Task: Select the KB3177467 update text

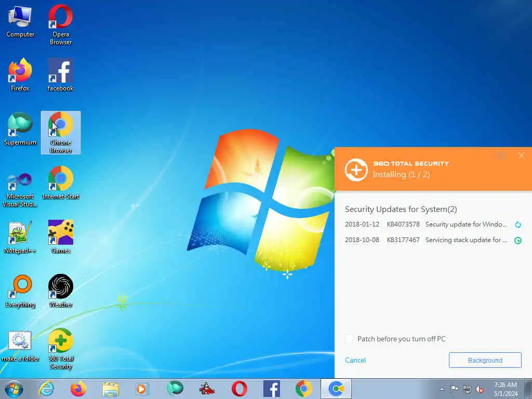Action: [403, 240]
